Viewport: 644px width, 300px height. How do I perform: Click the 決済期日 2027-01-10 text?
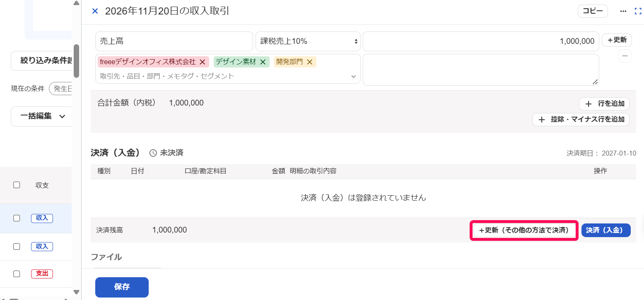pyautogui.click(x=601, y=153)
